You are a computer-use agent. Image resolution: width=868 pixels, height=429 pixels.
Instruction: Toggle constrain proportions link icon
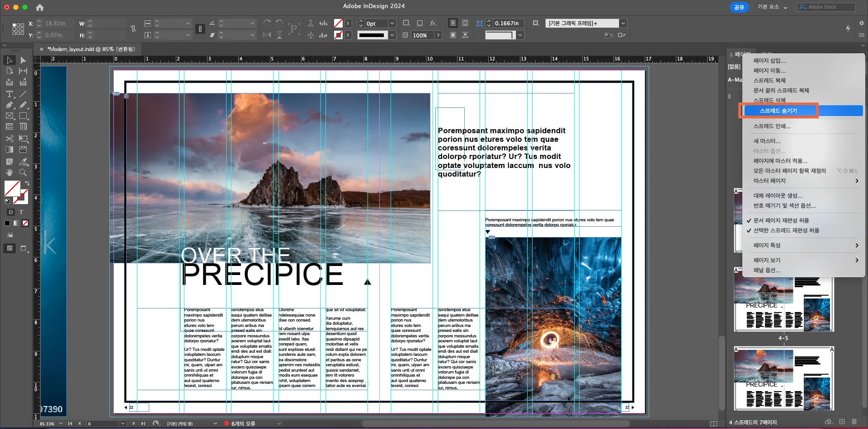[133, 29]
